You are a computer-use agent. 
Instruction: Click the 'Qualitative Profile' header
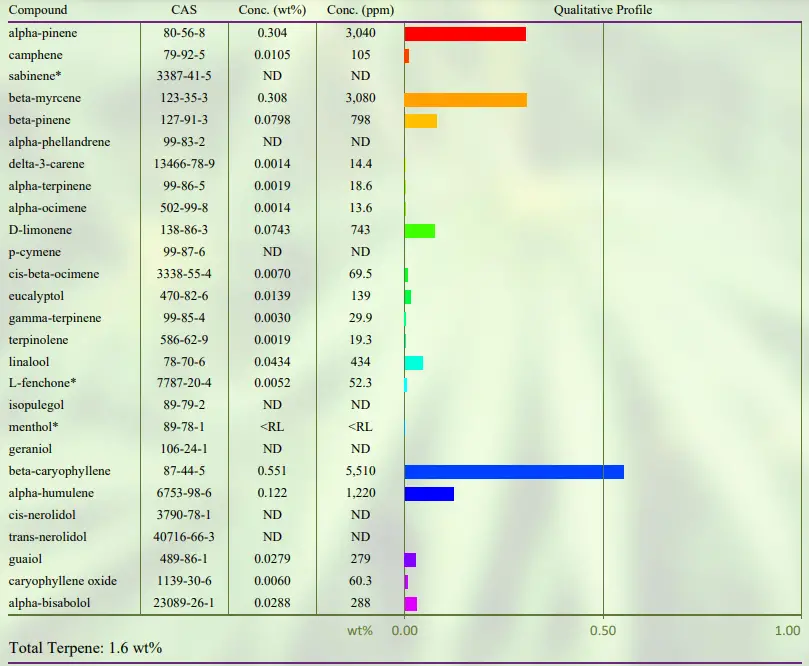[603, 10]
